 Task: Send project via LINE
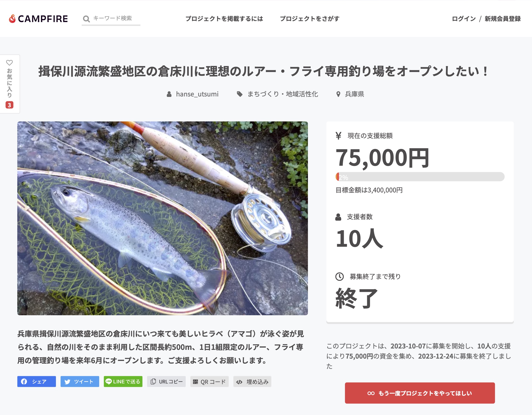pyautogui.click(x=123, y=381)
